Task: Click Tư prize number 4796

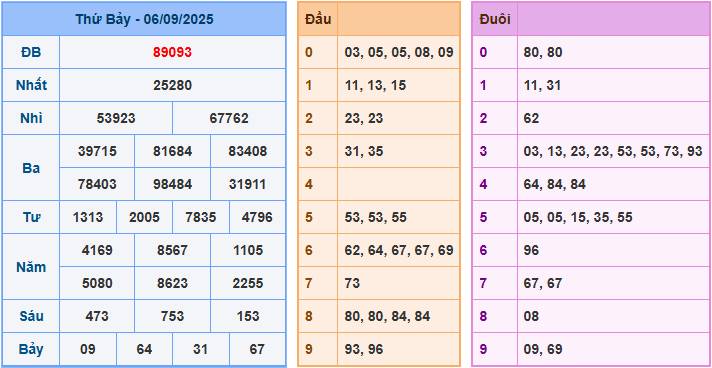Action: coord(257,217)
